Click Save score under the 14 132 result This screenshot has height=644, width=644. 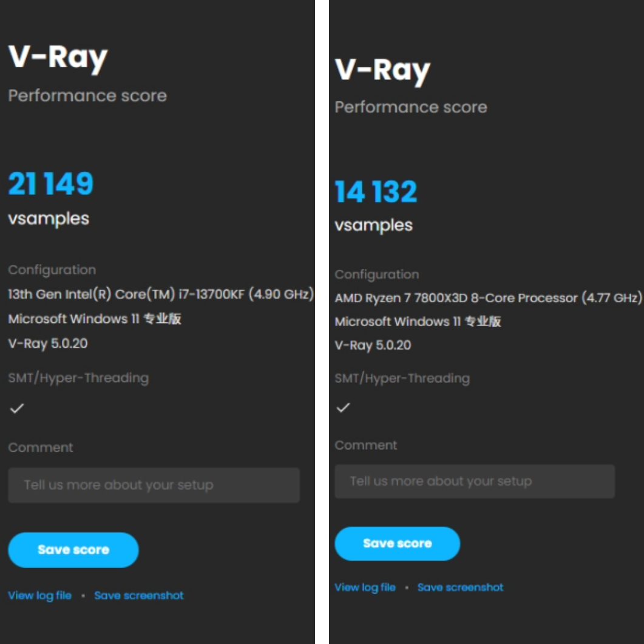pos(397,543)
